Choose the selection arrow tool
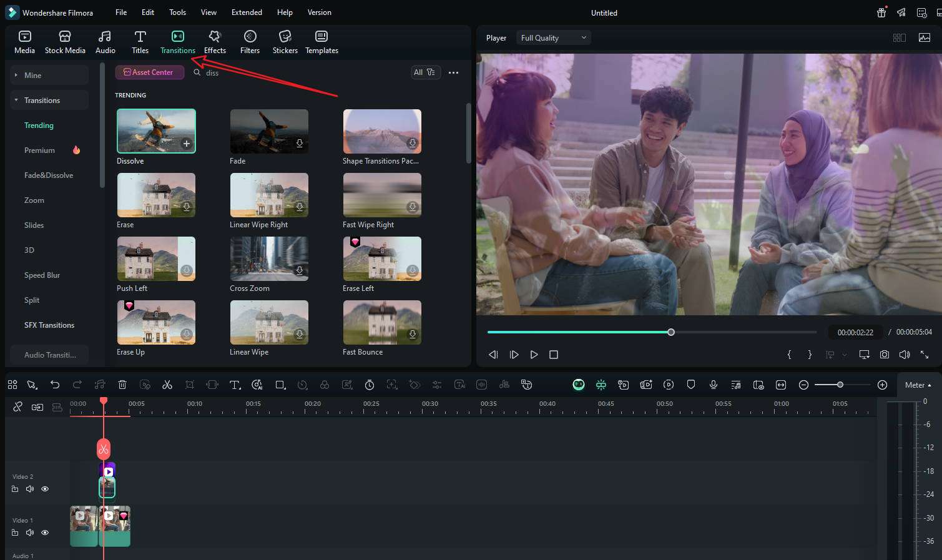This screenshot has width=942, height=560. (32, 385)
